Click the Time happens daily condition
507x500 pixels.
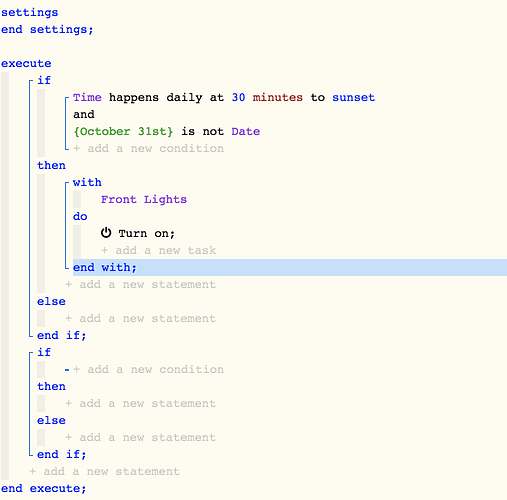coord(224,97)
